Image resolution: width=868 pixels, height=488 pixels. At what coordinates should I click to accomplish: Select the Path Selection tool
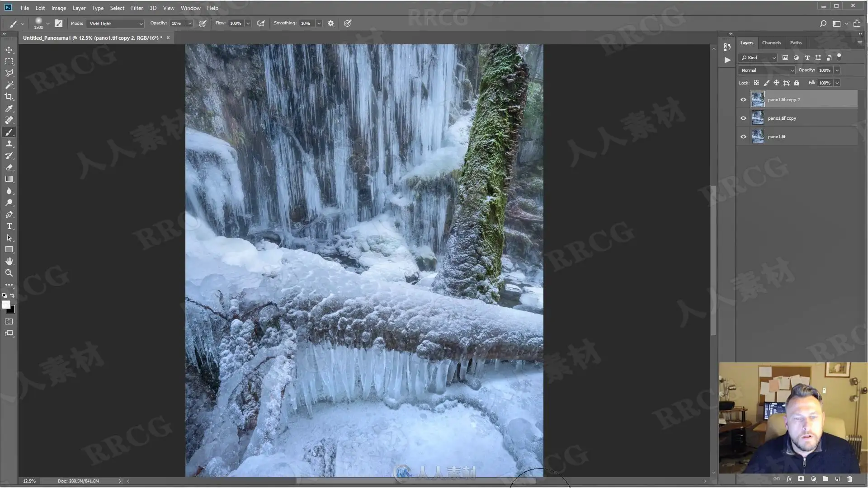[x=9, y=238]
